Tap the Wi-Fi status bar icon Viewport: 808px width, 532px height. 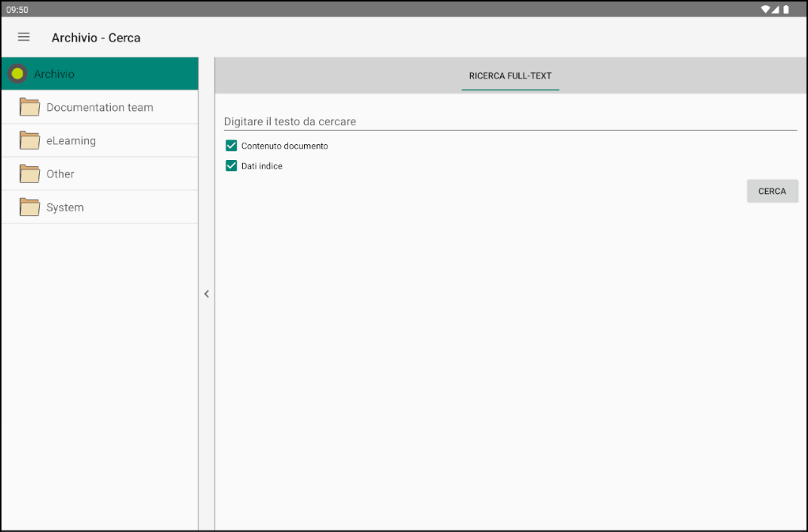coord(766,10)
